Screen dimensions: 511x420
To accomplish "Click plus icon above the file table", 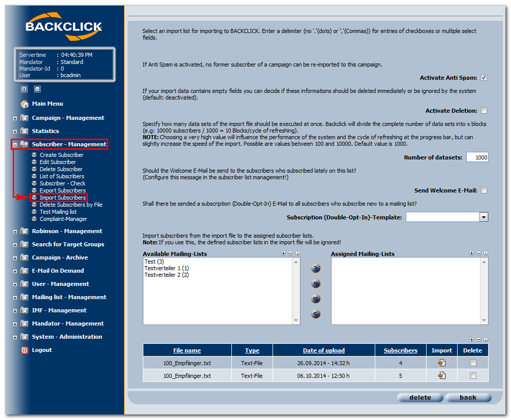I will (471, 340).
